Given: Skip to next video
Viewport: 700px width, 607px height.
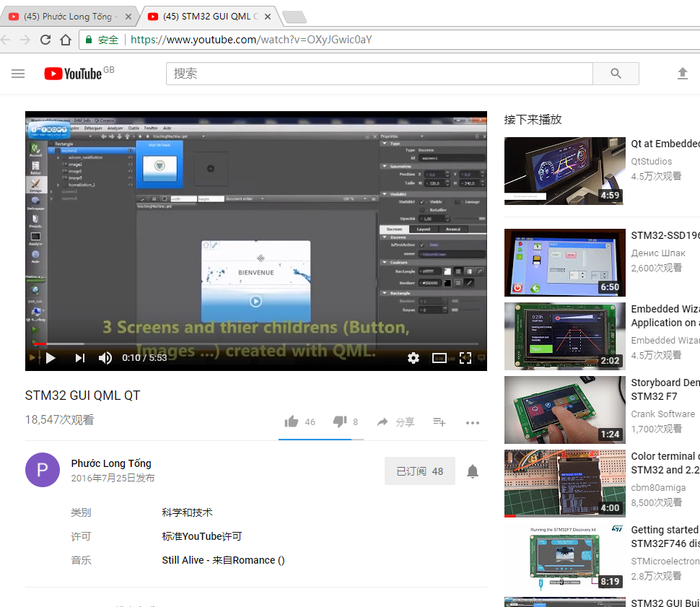Looking at the screenshot, I should (80, 358).
